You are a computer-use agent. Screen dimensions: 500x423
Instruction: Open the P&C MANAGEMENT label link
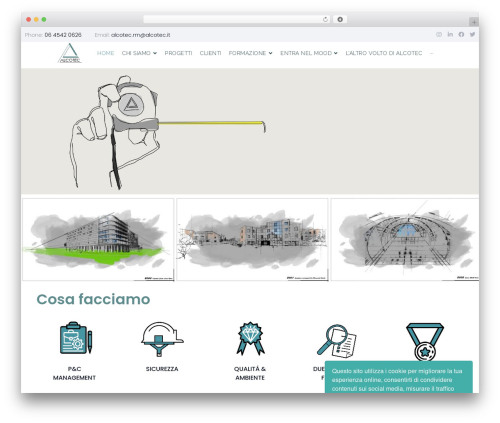coord(74,373)
